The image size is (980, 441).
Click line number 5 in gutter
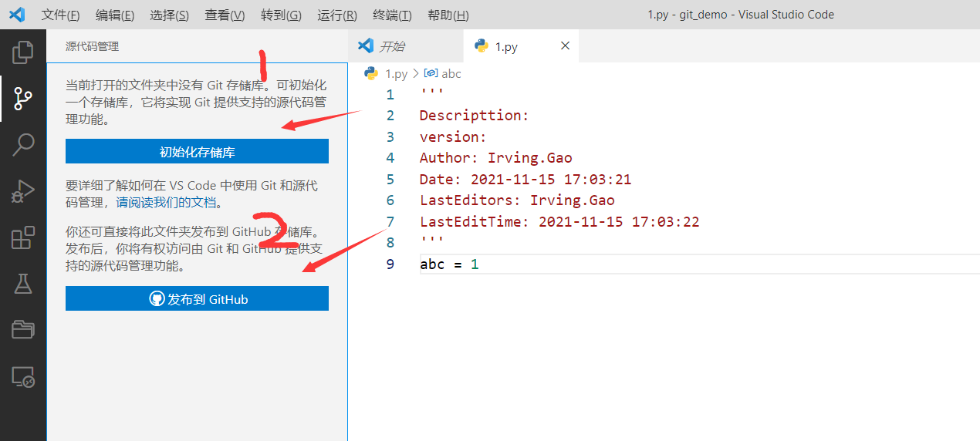point(390,180)
